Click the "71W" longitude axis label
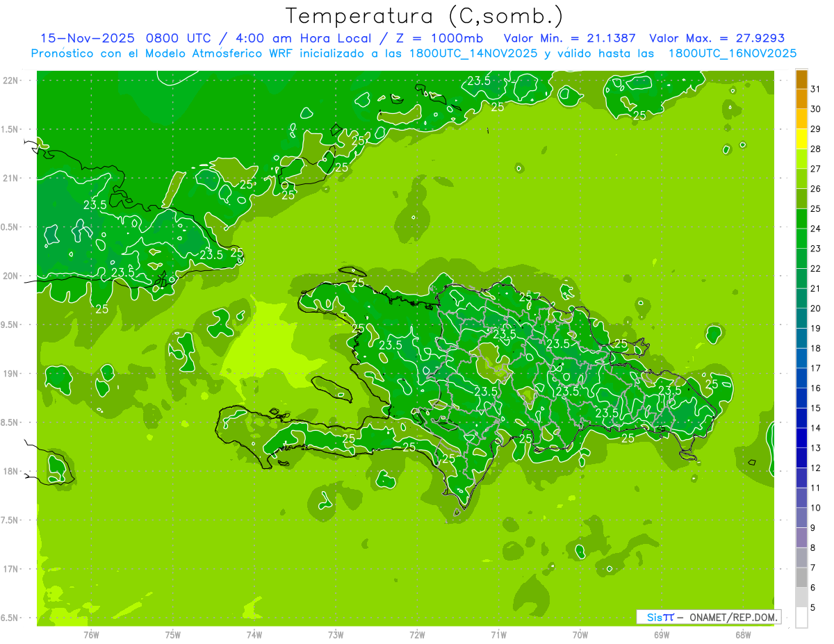The image size is (834, 644). [498, 634]
